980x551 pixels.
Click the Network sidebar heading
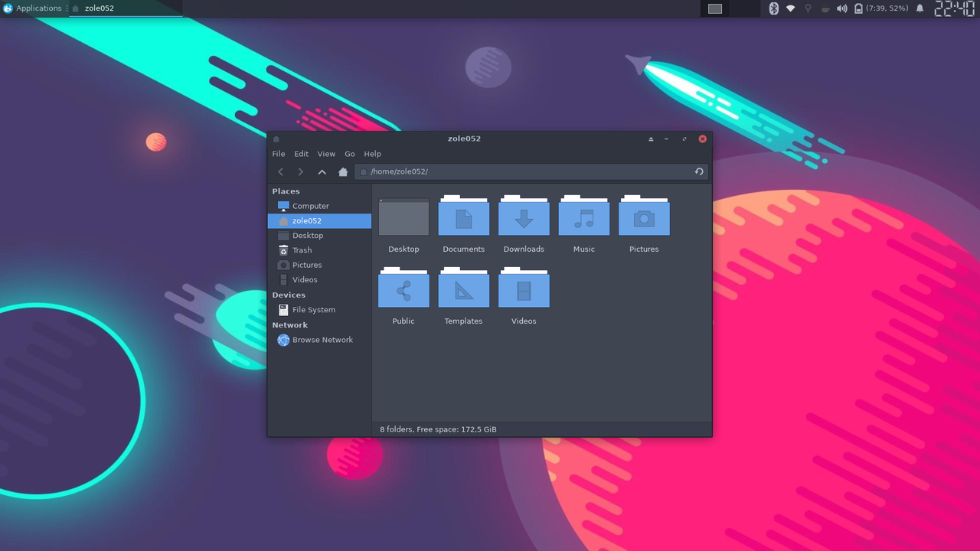[x=289, y=325]
